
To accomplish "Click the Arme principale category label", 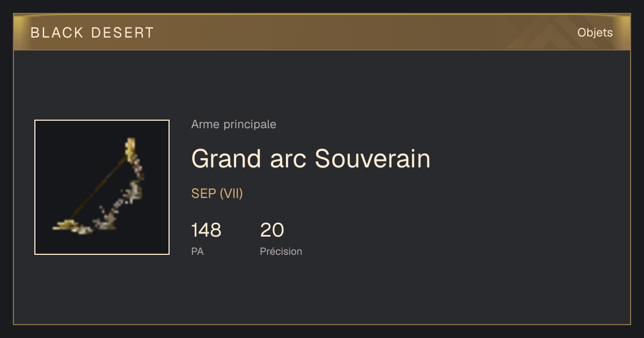I will [x=233, y=124].
